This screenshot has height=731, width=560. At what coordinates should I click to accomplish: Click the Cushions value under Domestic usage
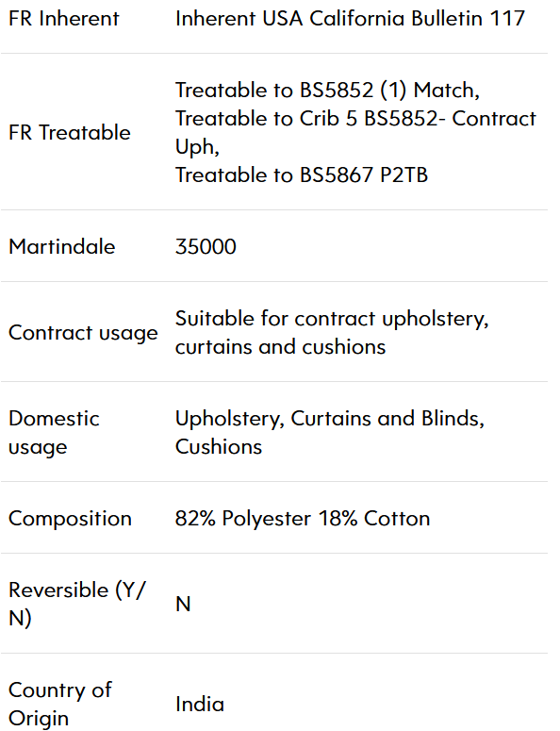(x=219, y=447)
